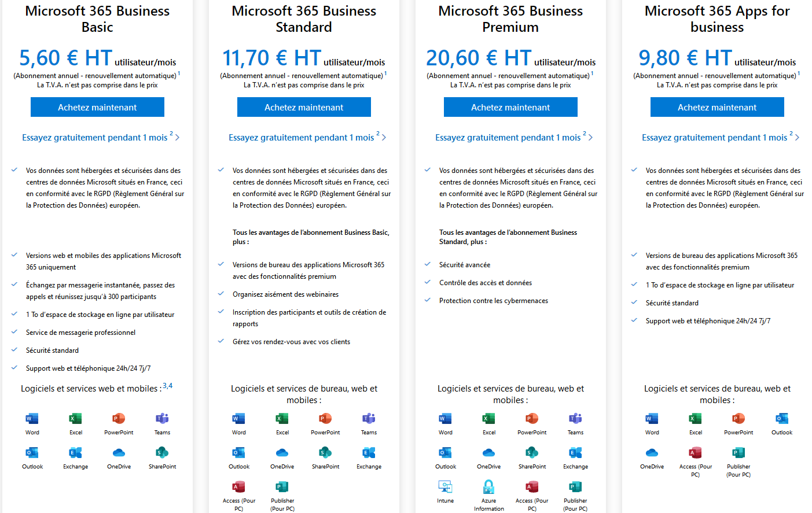Viewport: 812px width, 513px height.
Task: Select the SharePoint icon under Business Basic
Action: click(163, 453)
